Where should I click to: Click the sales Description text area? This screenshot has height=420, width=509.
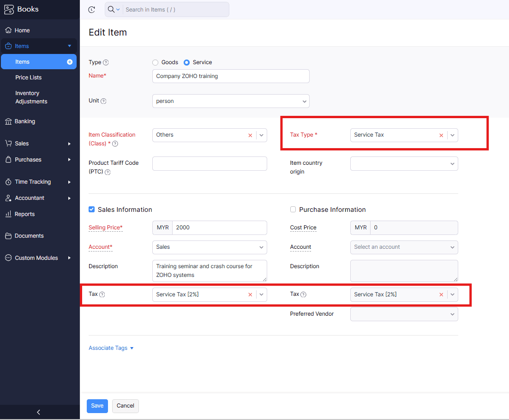click(x=210, y=271)
